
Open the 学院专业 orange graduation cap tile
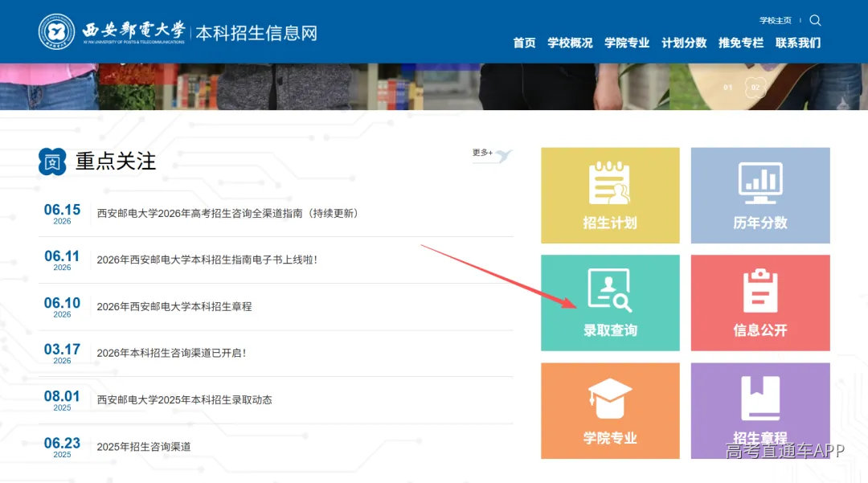(x=610, y=411)
